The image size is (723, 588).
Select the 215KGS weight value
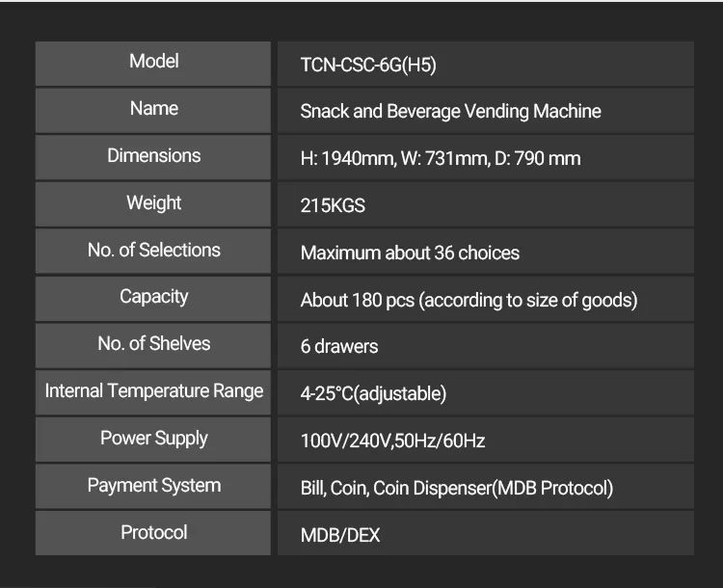click(333, 206)
